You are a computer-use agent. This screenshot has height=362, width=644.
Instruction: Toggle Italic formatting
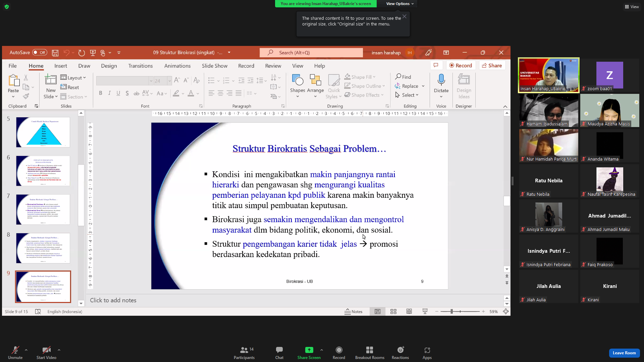(x=109, y=93)
